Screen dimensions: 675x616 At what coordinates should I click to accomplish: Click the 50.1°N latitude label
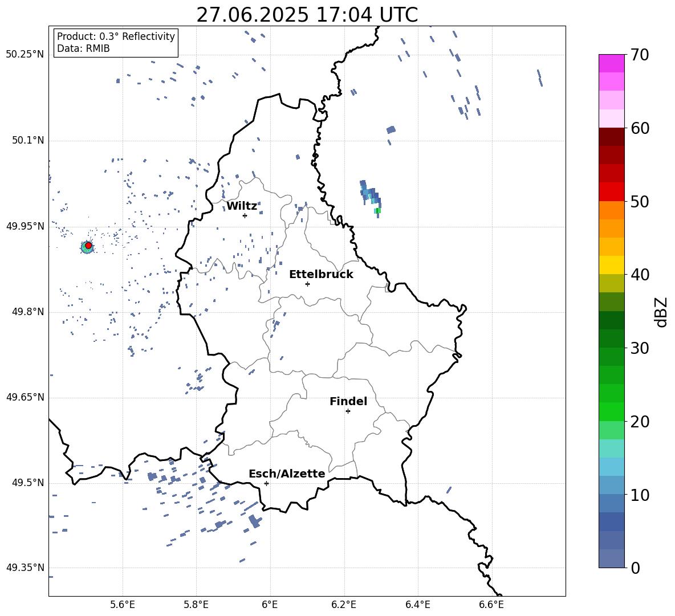pos(28,141)
